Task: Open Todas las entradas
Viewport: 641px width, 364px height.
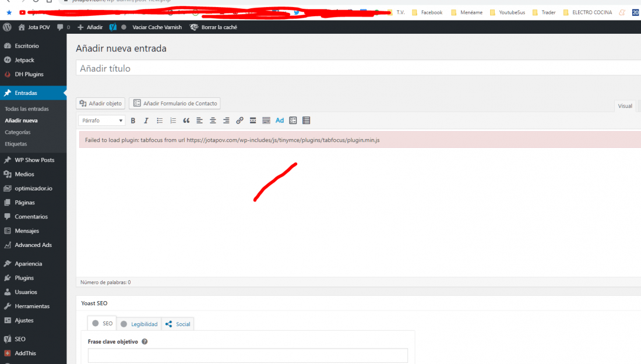Action: click(x=27, y=109)
